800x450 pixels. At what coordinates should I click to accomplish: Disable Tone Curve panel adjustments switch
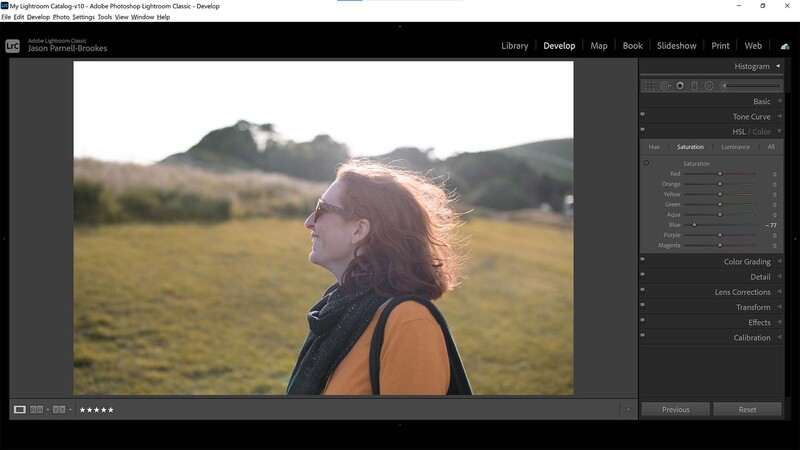(642, 114)
